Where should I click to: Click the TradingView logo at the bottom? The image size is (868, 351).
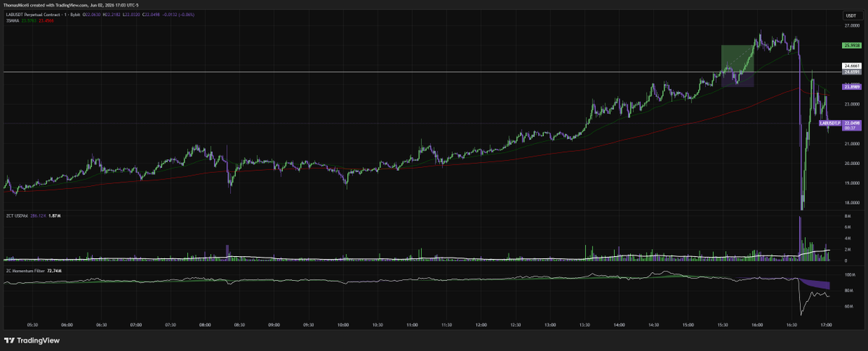pos(32,341)
